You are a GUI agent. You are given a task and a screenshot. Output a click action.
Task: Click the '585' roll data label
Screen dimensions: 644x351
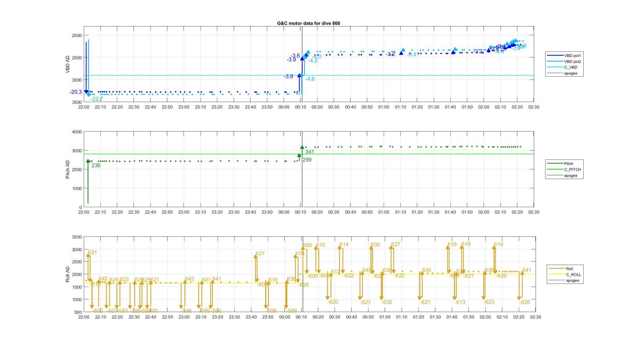[307, 245]
